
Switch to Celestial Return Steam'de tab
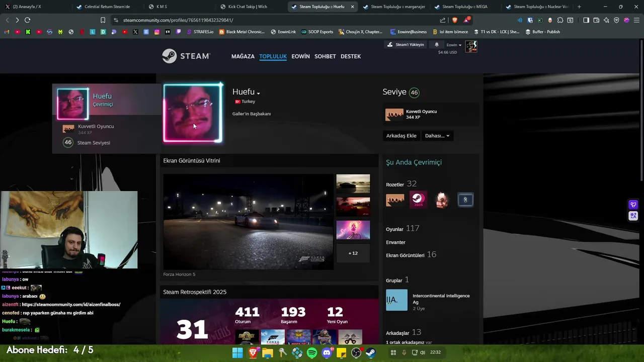click(107, 7)
